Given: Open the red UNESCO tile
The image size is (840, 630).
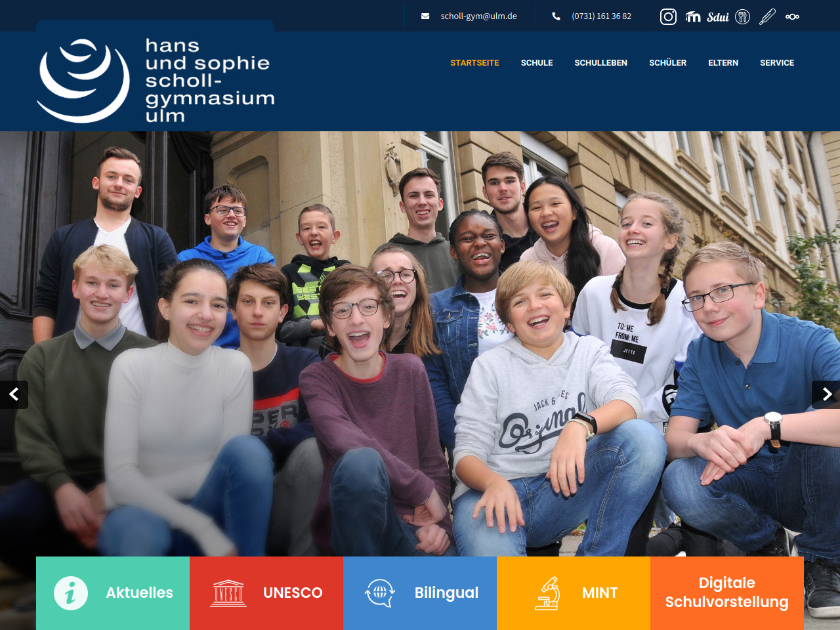Looking at the screenshot, I should (x=266, y=593).
